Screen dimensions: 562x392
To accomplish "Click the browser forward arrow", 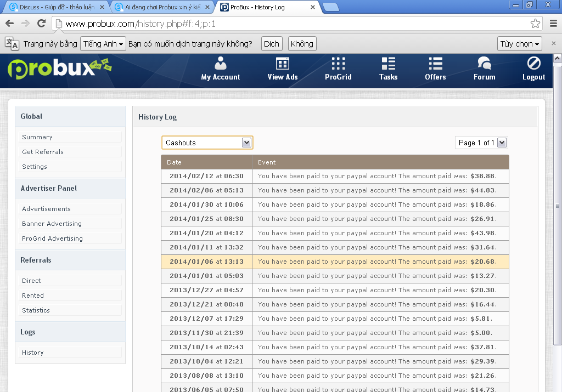I will pyautogui.click(x=25, y=24).
